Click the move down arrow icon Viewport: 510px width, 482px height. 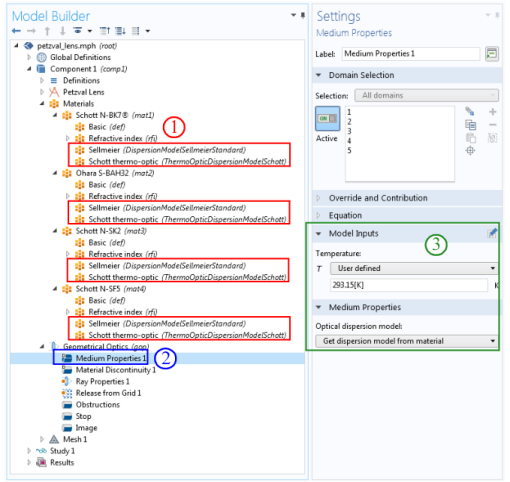pyautogui.click(x=62, y=31)
